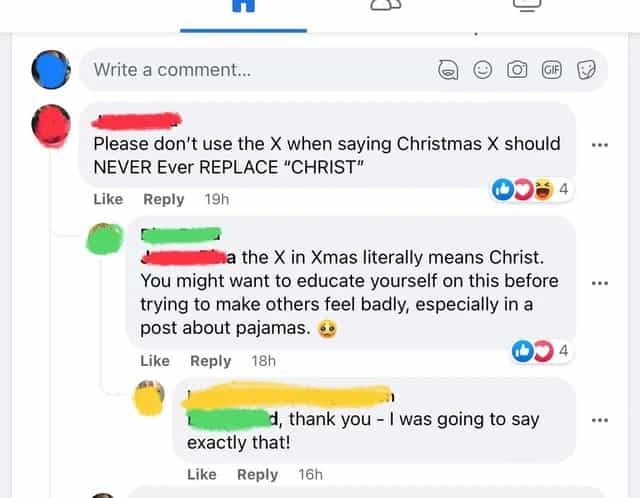Open the GIF picker in comment box
The image size is (640, 498).
[551, 70]
